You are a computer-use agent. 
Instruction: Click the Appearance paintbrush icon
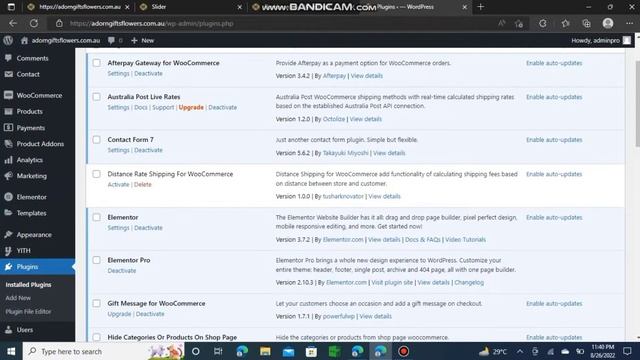[8, 235]
